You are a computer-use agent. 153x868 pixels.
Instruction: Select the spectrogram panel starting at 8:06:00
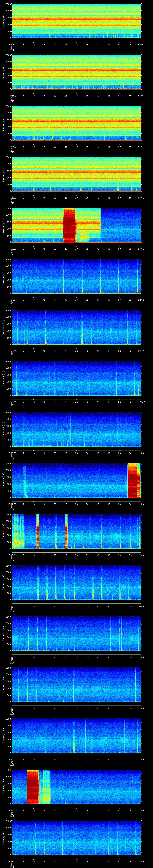77,736
